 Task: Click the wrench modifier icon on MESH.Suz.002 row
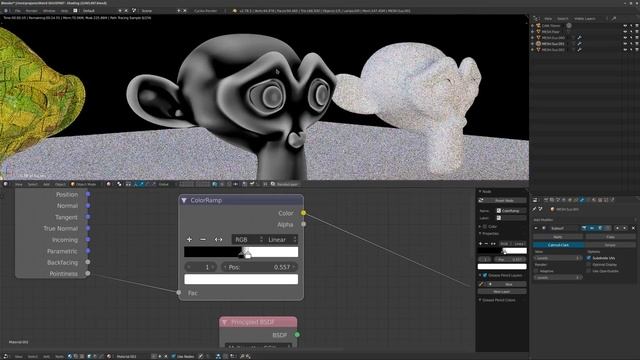(580, 49)
